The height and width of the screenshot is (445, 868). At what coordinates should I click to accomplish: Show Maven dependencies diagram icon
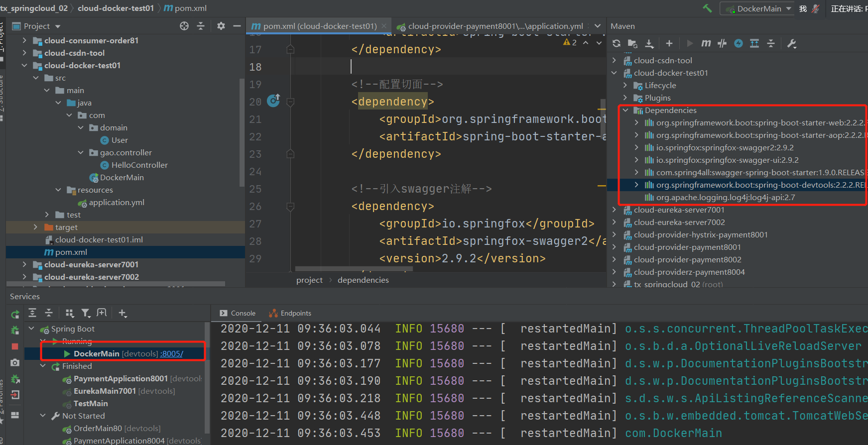coord(754,43)
